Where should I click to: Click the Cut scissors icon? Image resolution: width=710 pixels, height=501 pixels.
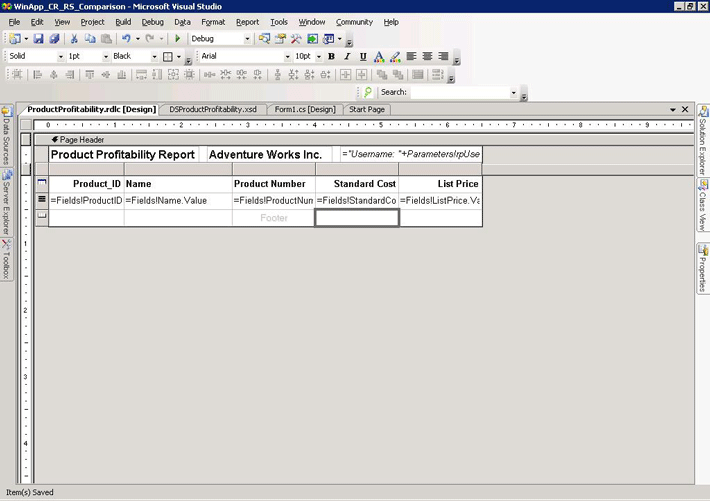pyautogui.click(x=74, y=39)
